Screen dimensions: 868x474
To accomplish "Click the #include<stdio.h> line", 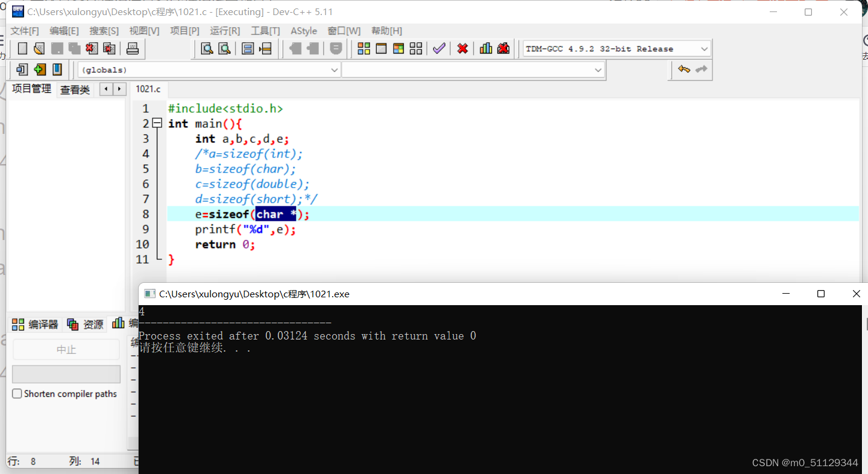I will pos(225,109).
